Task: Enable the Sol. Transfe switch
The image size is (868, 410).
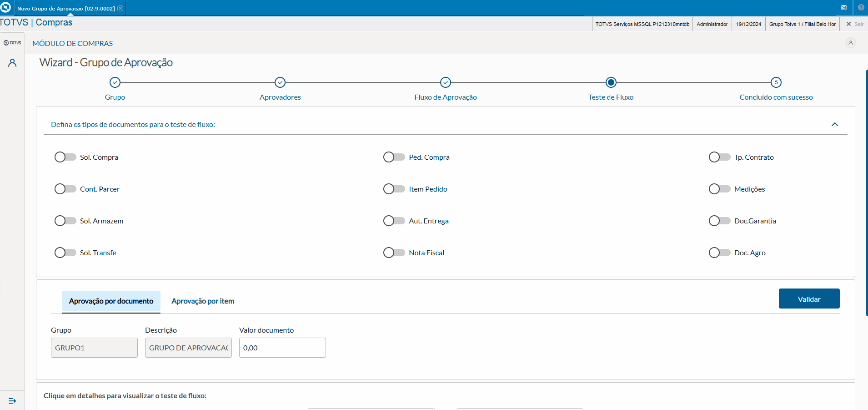Action: [65, 253]
